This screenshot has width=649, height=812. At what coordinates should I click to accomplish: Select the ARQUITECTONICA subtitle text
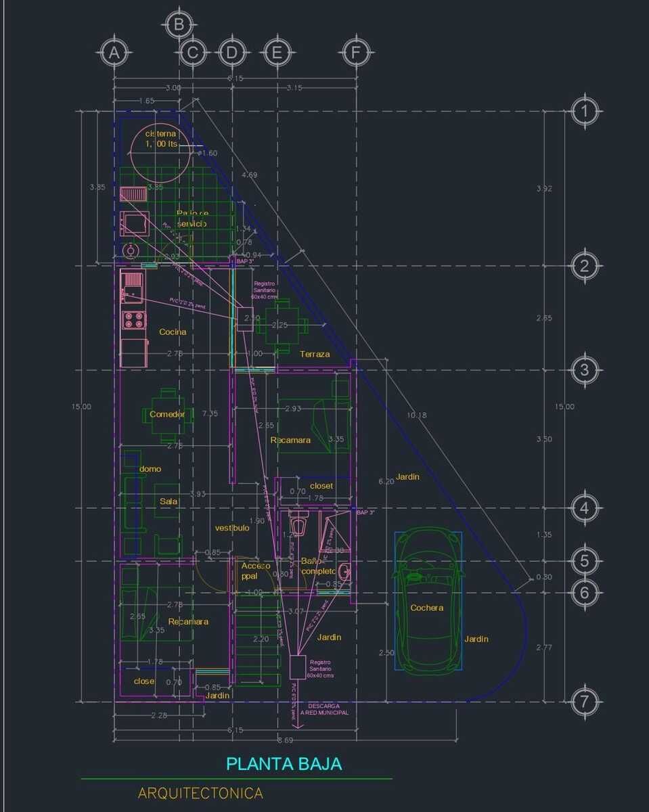pos(200,793)
